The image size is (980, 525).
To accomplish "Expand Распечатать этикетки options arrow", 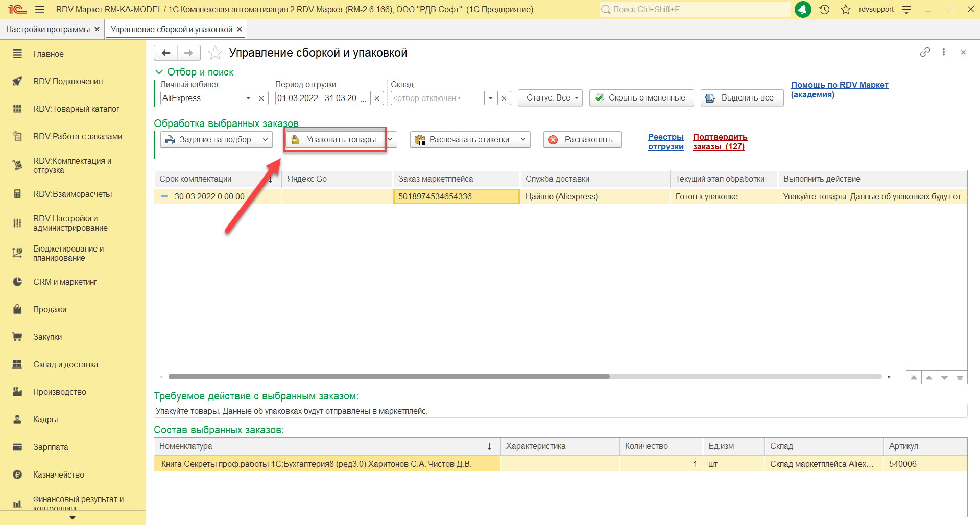I will click(523, 140).
